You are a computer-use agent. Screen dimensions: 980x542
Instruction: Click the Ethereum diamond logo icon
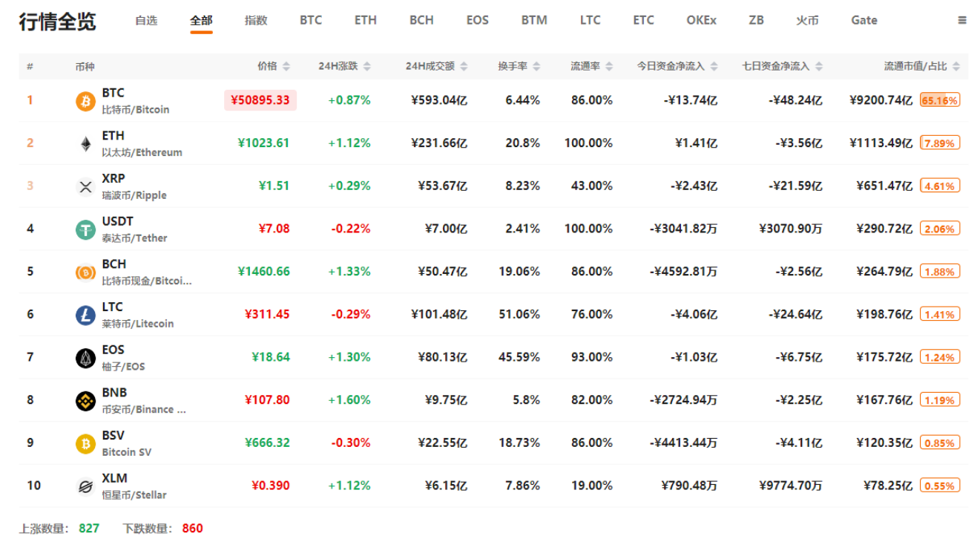[x=86, y=144]
